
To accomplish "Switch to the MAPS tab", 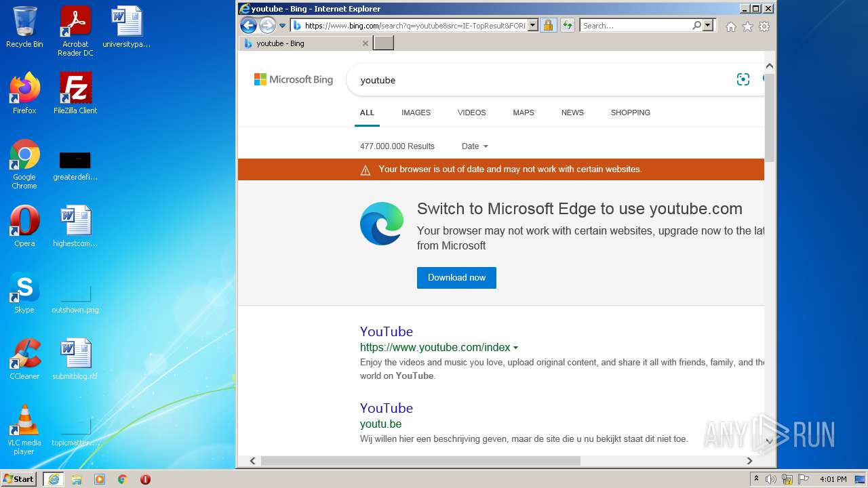I will (x=524, y=113).
